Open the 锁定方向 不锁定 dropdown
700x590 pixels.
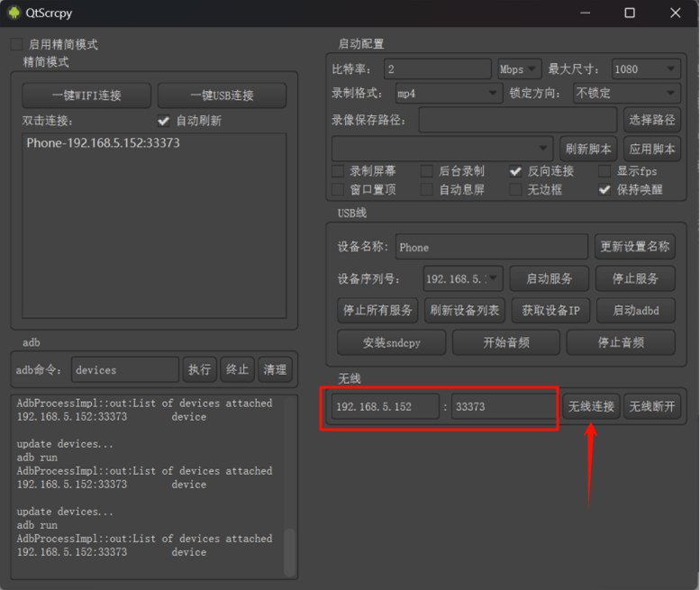point(627,94)
